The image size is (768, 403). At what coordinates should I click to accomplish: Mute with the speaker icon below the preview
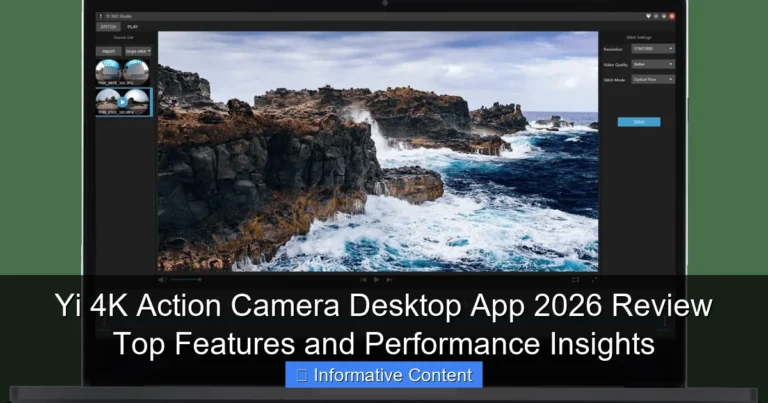coord(162,280)
